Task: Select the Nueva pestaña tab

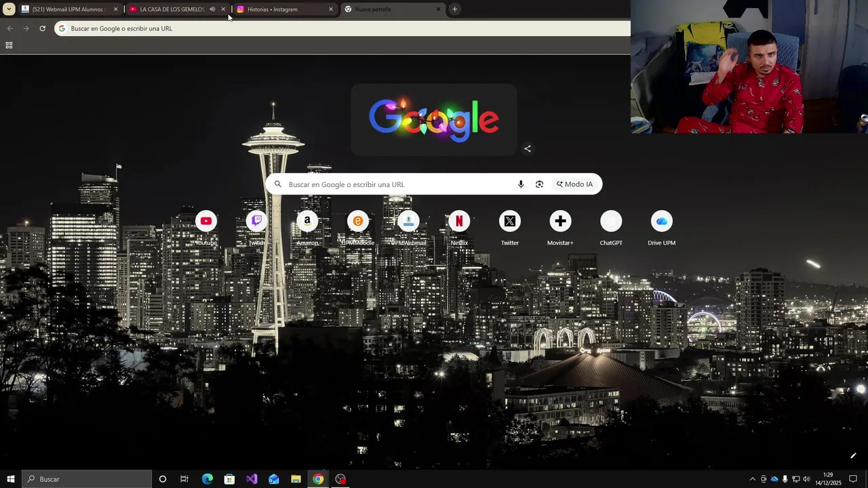Action: tap(393, 9)
